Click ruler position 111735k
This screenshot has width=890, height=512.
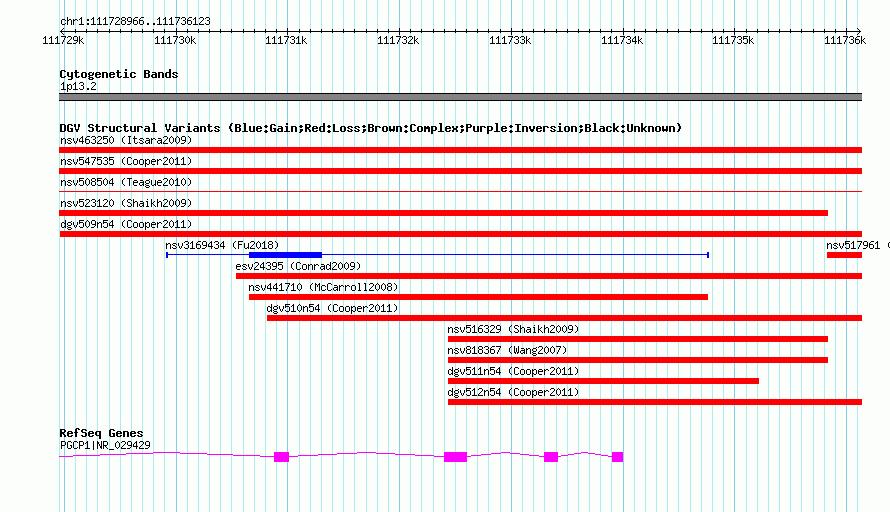pos(733,40)
